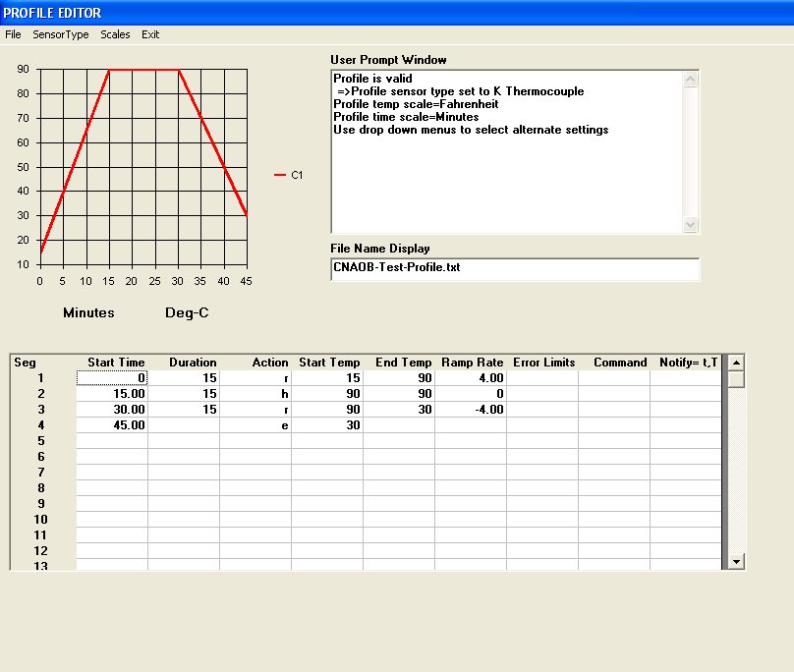Open the Scales menu
This screenshot has width=794, height=672.
coord(115,34)
